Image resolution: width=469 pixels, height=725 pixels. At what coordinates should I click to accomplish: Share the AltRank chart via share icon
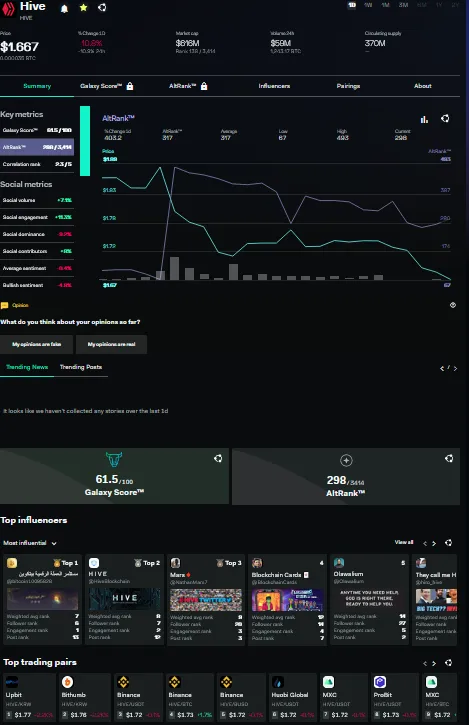click(x=445, y=118)
